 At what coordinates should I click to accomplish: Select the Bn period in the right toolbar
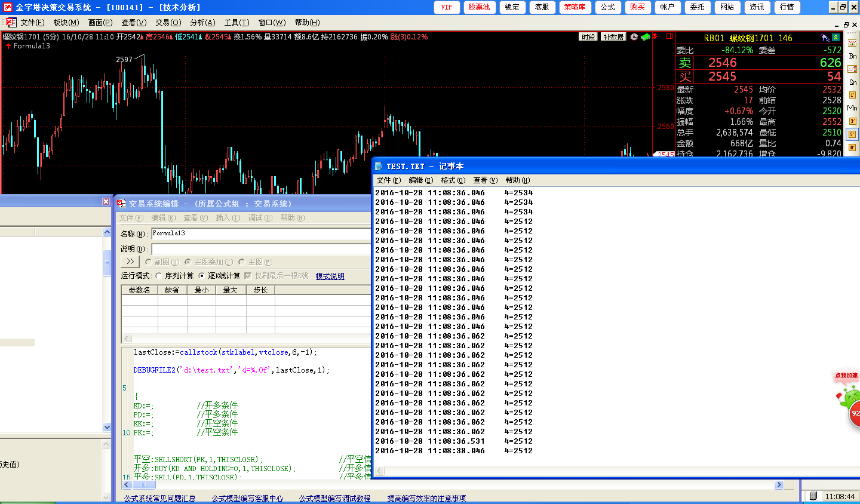click(852, 56)
